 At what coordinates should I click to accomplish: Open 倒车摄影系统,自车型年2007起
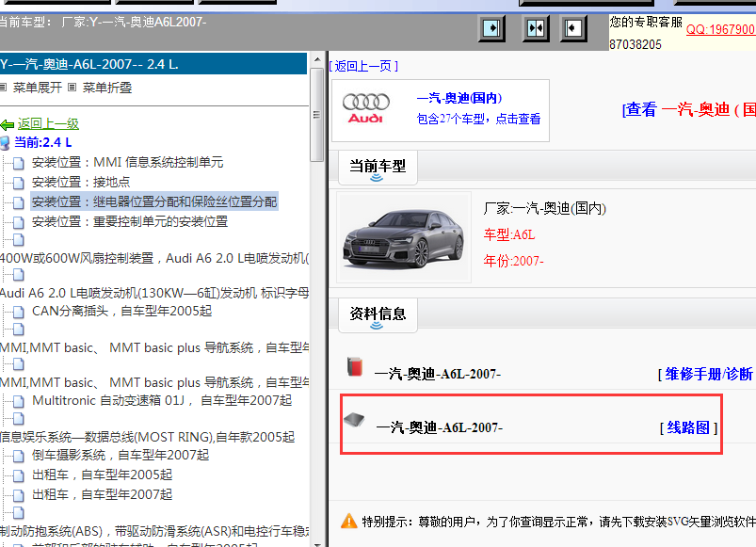[121, 456]
